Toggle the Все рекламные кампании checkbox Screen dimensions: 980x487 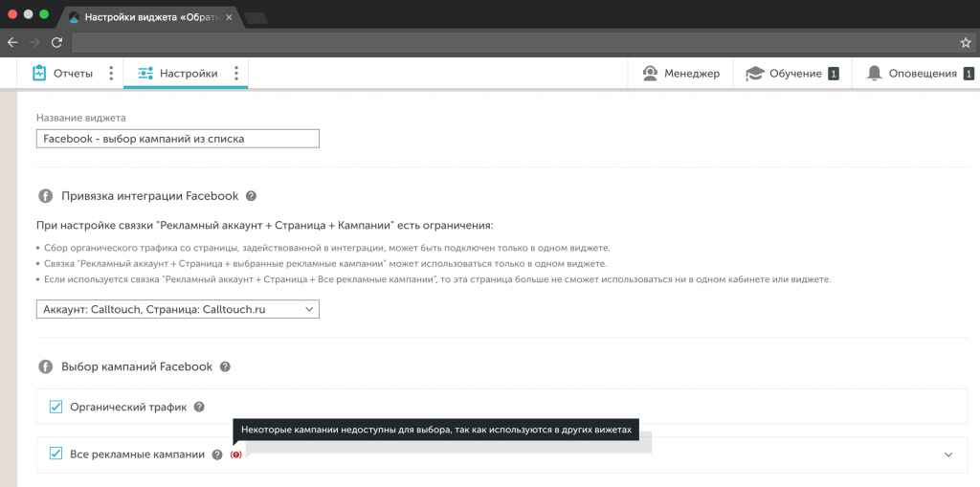[x=56, y=454]
